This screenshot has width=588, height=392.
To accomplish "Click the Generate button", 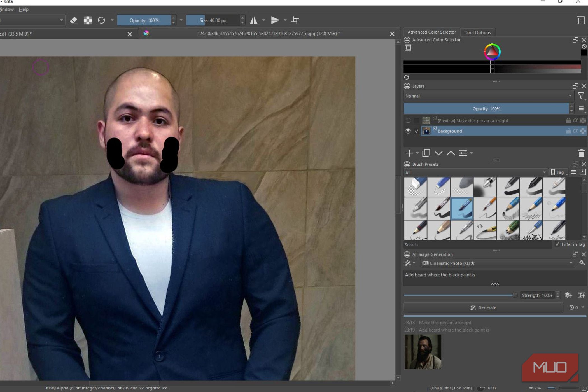I will [x=483, y=307].
